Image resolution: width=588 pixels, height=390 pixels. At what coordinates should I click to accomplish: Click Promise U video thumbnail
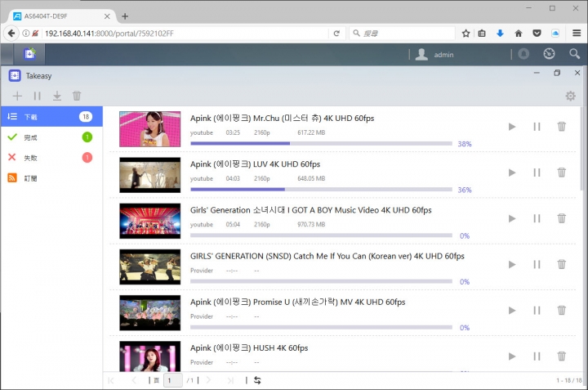pos(150,312)
